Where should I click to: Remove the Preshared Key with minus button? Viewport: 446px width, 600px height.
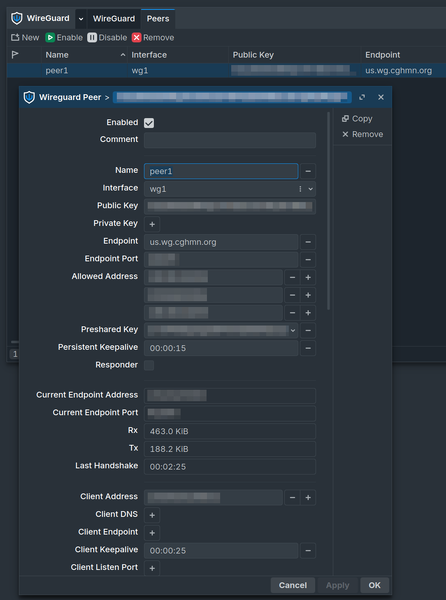[x=308, y=330]
